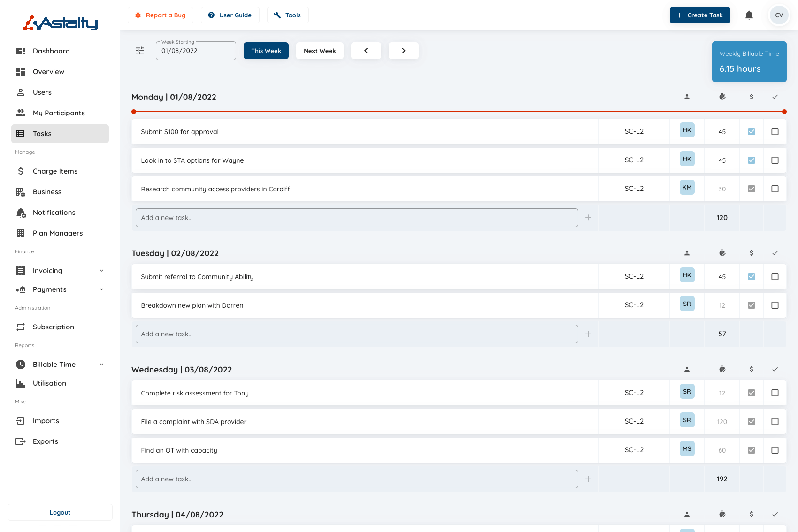Viewport: 798px width, 532px height.
Task: Open the CV profile avatar
Action: 779,15
